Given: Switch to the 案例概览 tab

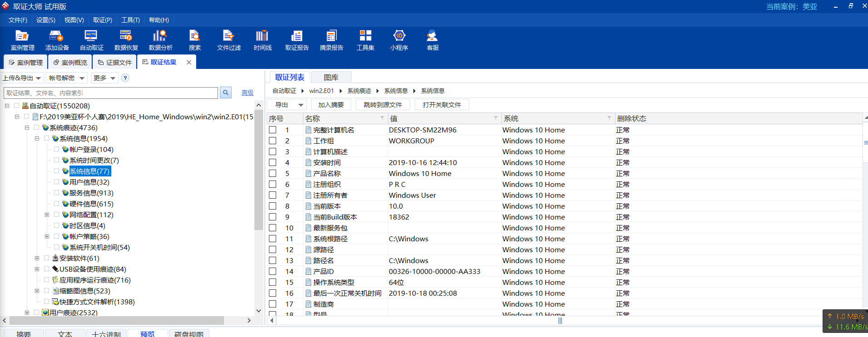Looking at the screenshot, I should [70, 62].
